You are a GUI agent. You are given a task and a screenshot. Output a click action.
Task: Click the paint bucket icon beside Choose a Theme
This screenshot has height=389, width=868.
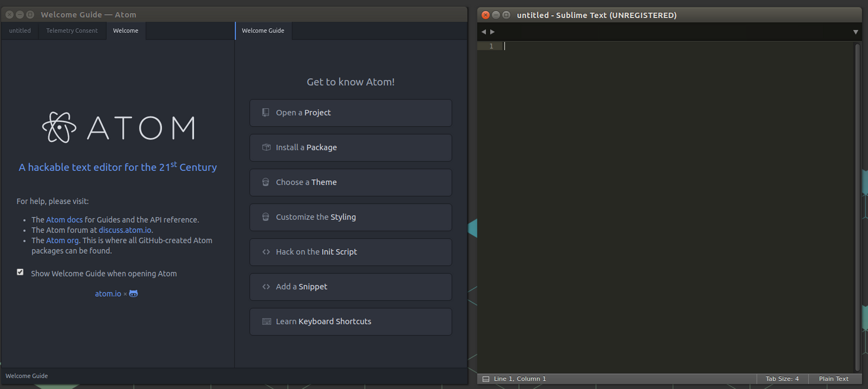(x=266, y=182)
